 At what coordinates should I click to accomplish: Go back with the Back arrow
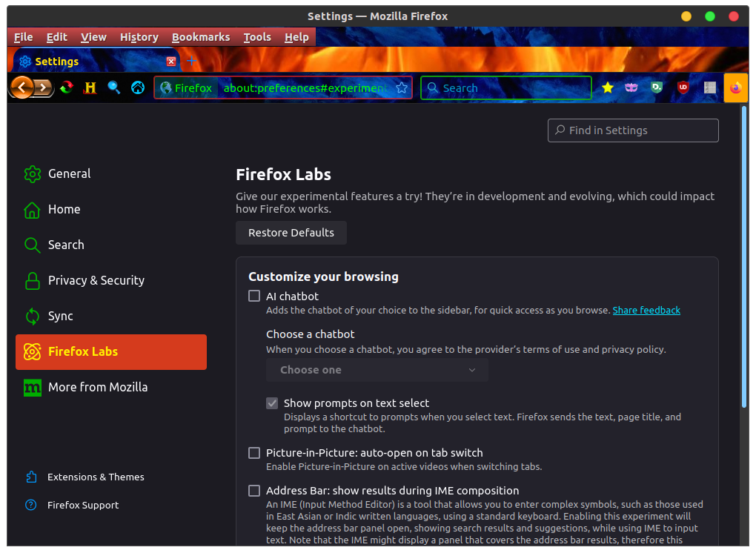(22, 87)
